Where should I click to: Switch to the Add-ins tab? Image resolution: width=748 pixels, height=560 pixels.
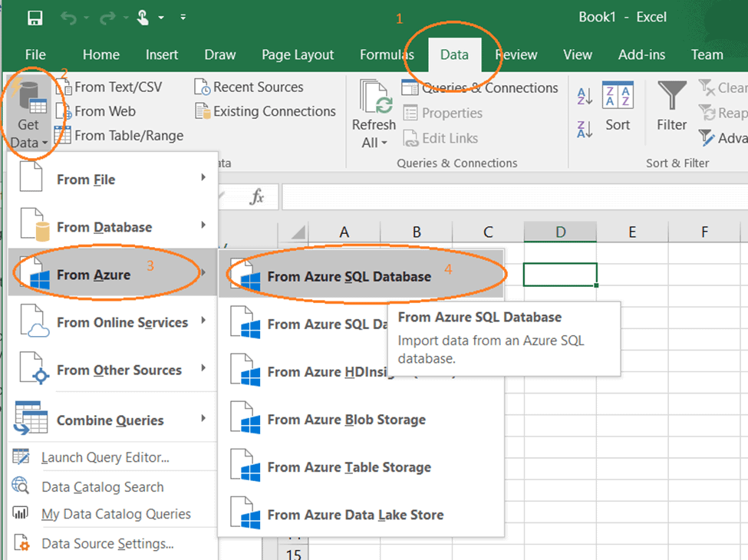click(x=641, y=55)
